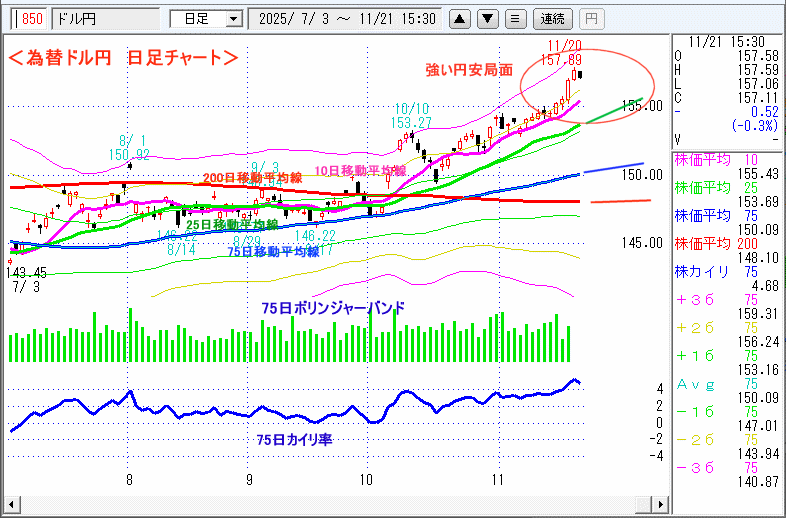Click the 7/3 low label 143.45
Viewport: 786px width, 518px height.
(x=25, y=272)
